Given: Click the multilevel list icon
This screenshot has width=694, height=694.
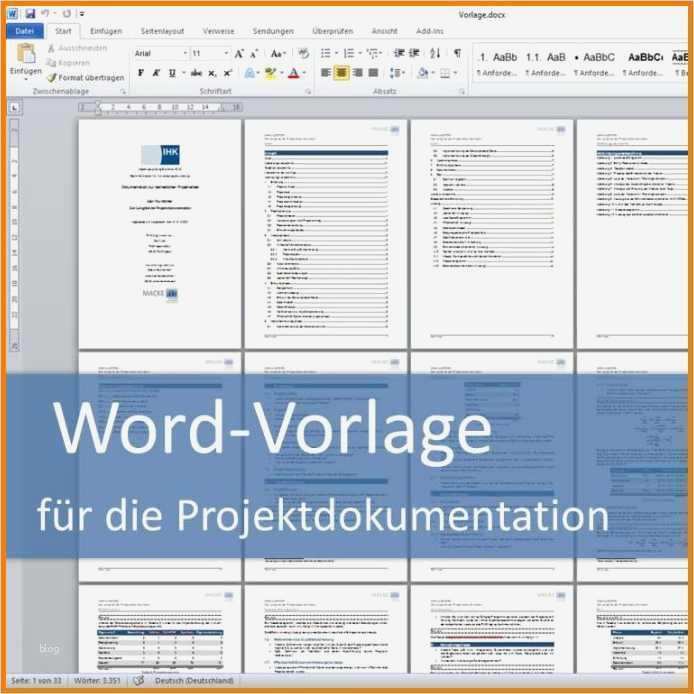Looking at the screenshot, I should coord(372,54).
